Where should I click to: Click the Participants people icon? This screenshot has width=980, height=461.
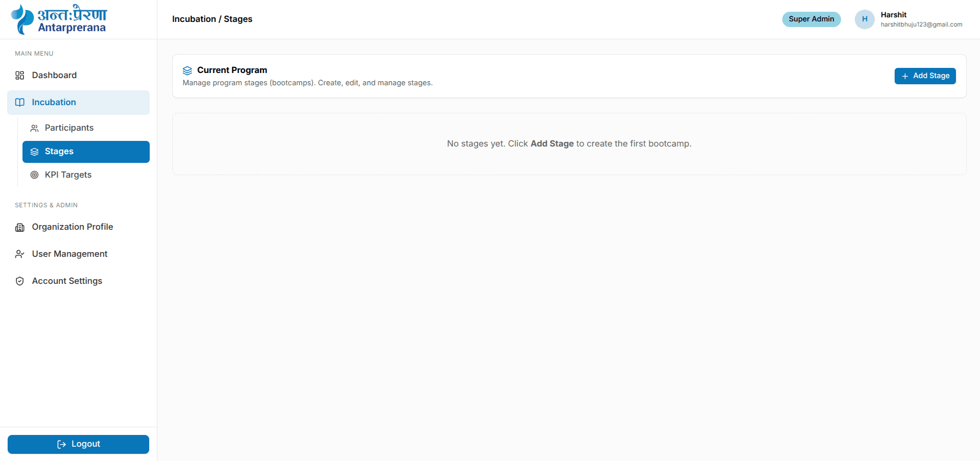click(35, 128)
